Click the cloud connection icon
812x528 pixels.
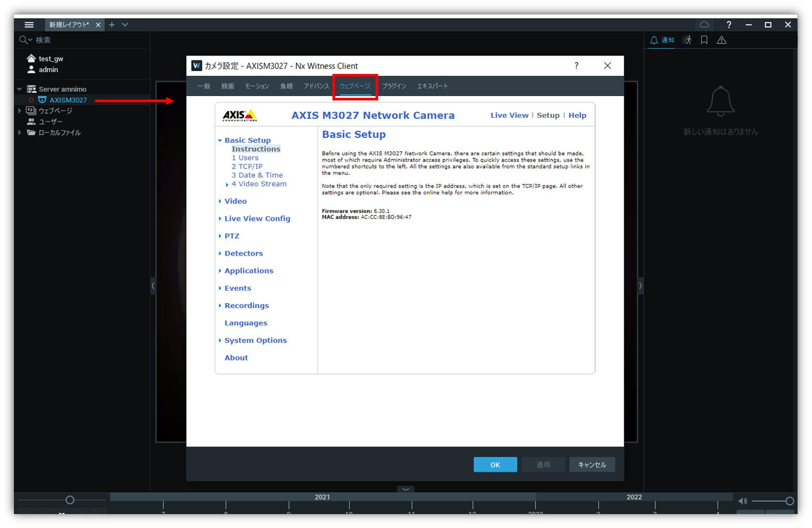tap(704, 25)
